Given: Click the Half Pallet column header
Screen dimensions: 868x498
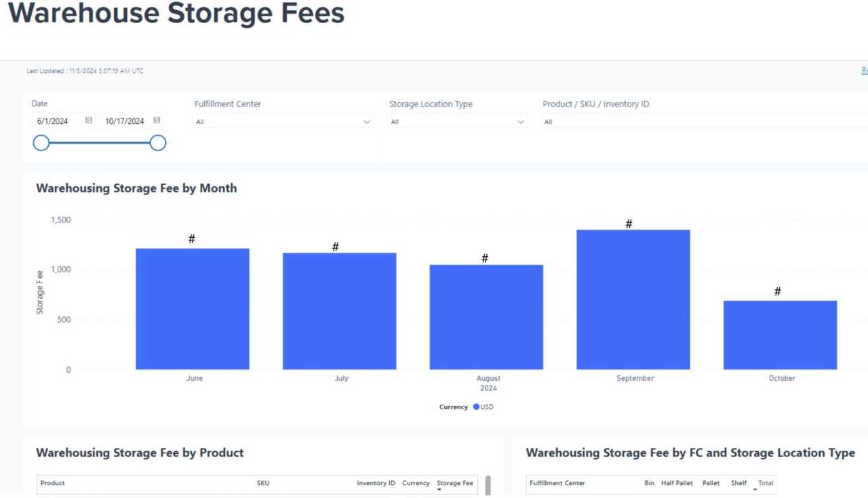Looking at the screenshot, I should (677, 483).
